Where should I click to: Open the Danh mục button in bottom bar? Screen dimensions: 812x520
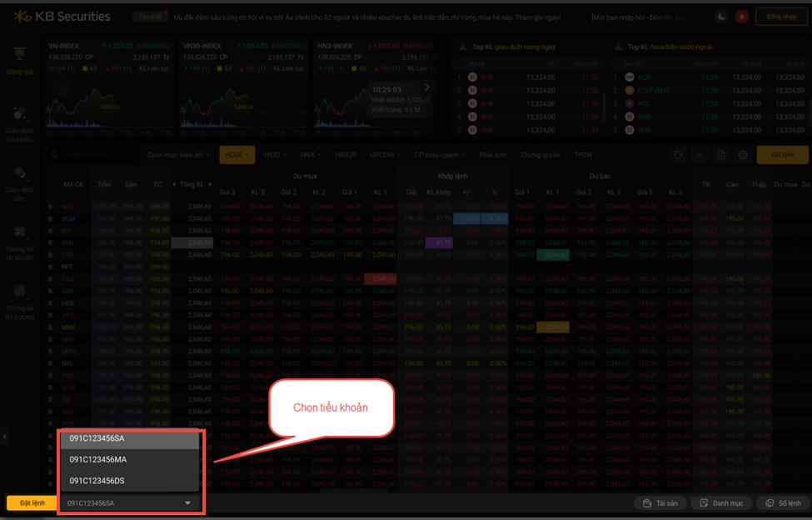click(x=721, y=502)
